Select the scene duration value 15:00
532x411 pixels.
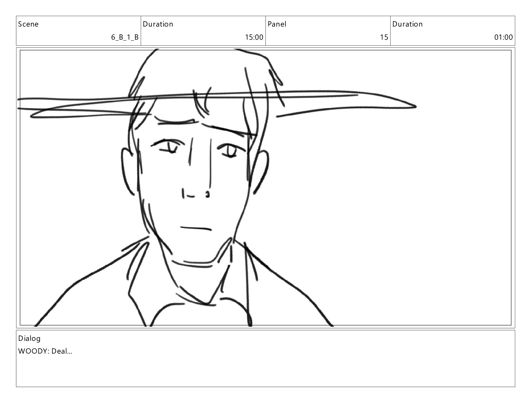[254, 37]
